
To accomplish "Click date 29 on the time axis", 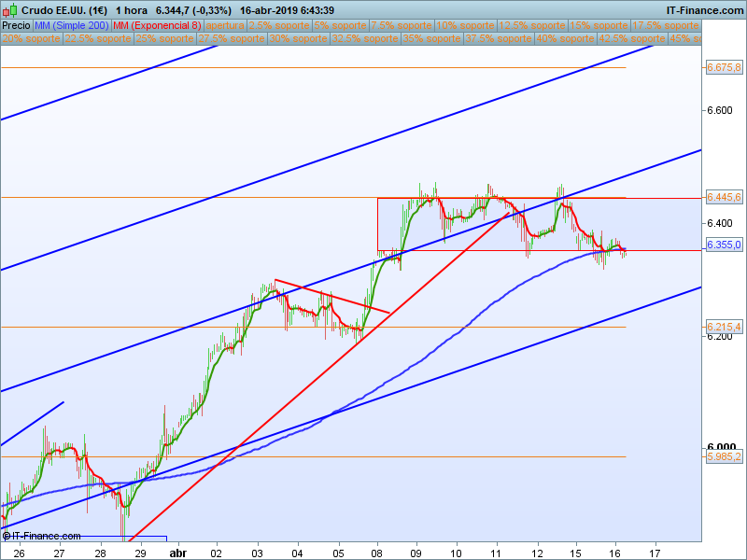I will (x=140, y=553).
